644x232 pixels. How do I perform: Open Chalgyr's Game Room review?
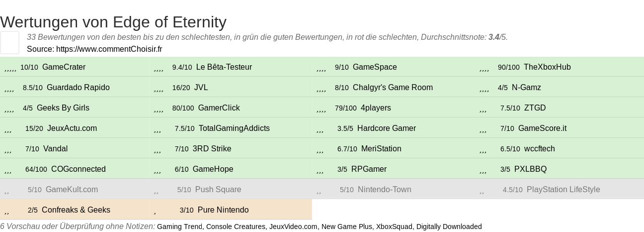394,88
